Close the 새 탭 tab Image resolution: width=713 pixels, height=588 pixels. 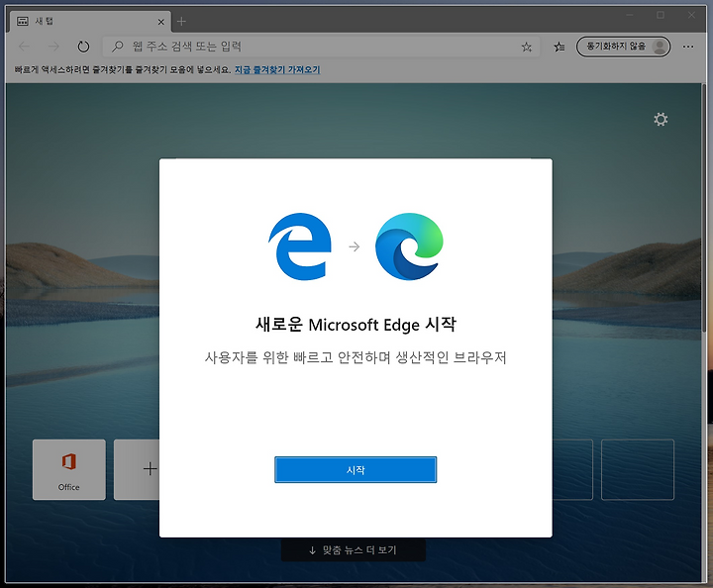point(161,22)
